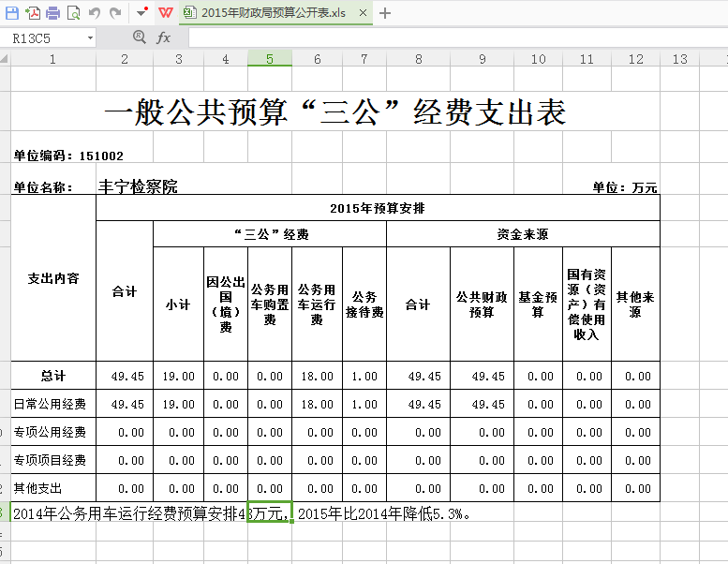Image resolution: width=728 pixels, height=564 pixels.
Task: Click the 专项公用经费 row label
Action: (53, 432)
